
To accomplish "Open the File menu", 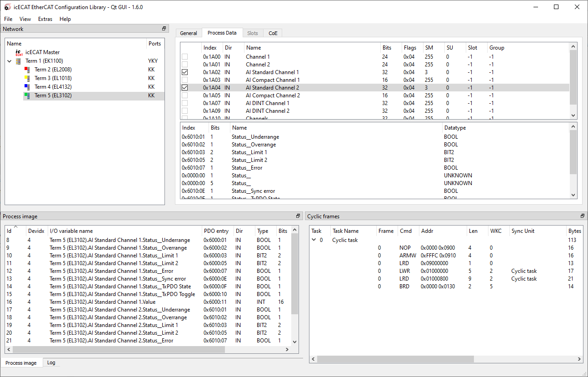I will [x=8, y=19].
